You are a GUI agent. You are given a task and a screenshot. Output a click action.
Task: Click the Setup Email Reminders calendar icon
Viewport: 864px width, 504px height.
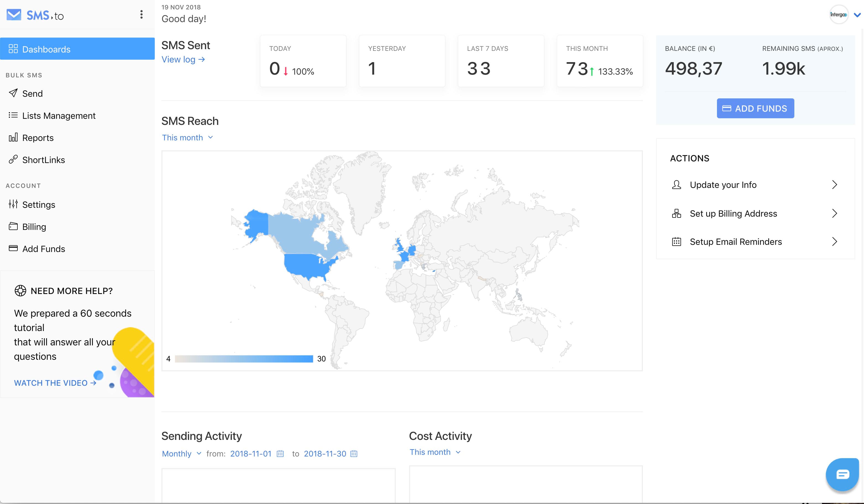tap(676, 242)
